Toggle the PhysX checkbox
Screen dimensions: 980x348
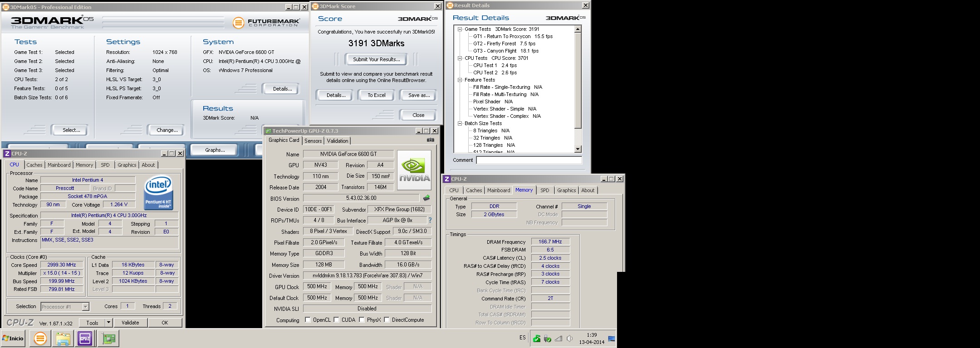[x=362, y=319]
